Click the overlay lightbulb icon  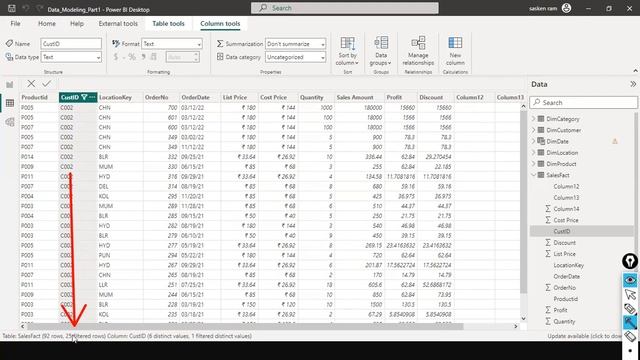point(630,261)
